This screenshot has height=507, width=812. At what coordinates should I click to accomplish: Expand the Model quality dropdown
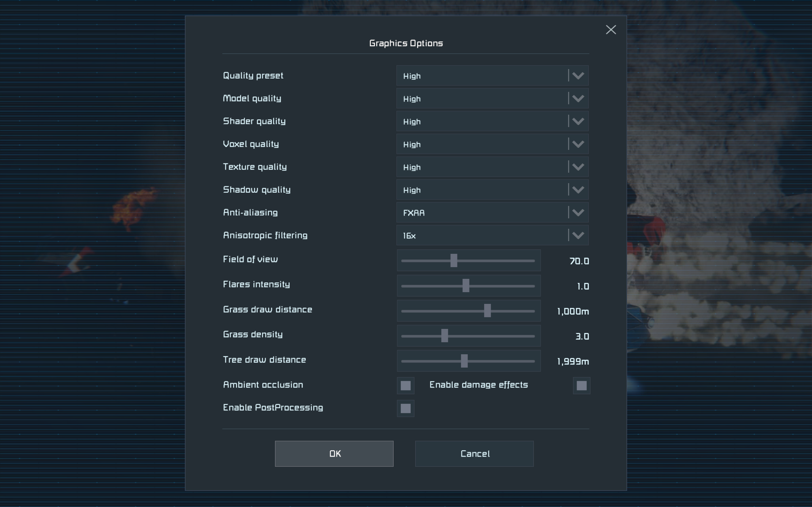578,99
